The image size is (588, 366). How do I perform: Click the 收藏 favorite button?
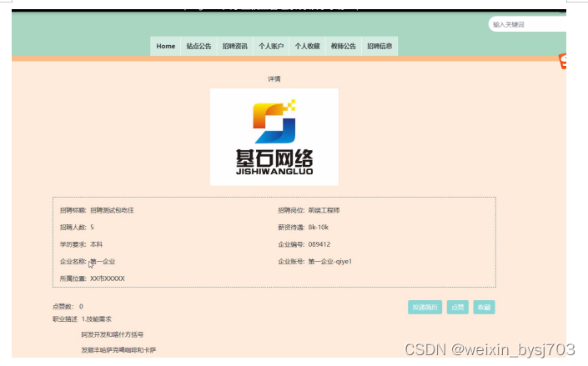click(x=484, y=307)
